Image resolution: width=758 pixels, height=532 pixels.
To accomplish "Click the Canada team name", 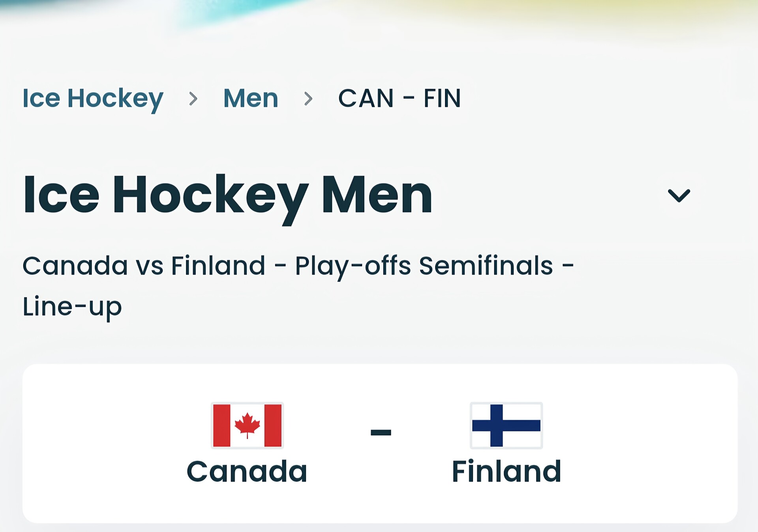I will (x=247, y=471).
